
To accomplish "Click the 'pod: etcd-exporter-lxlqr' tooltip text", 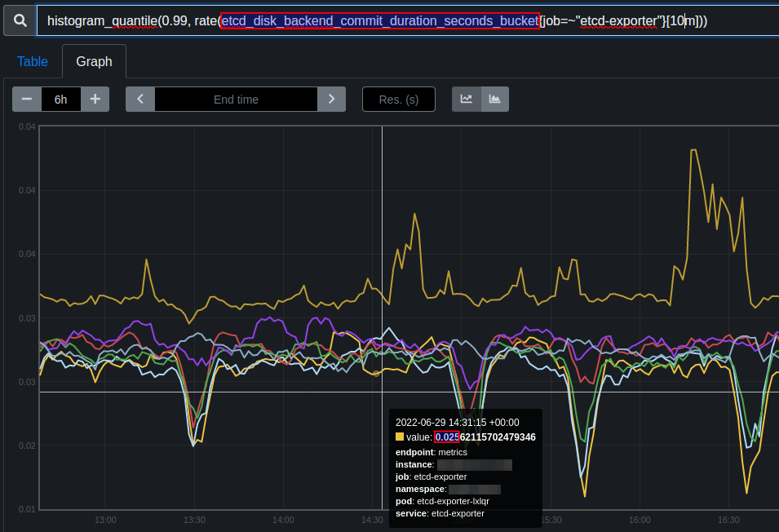I will [442, 501].
